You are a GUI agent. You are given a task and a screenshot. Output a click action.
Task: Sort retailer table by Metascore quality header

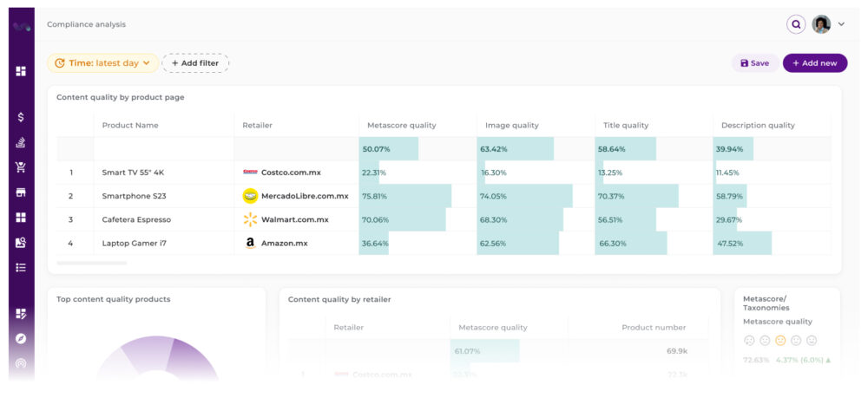click(x=493, y=328)
